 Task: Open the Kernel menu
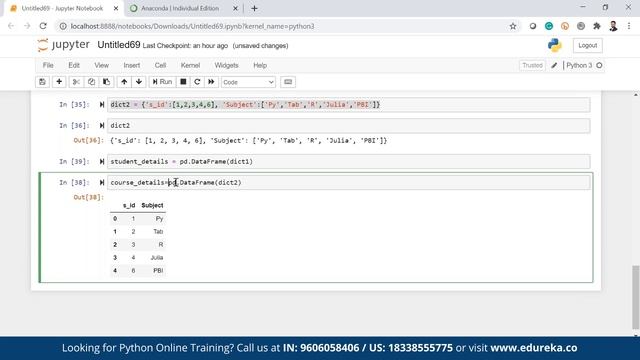pos(190,65)
